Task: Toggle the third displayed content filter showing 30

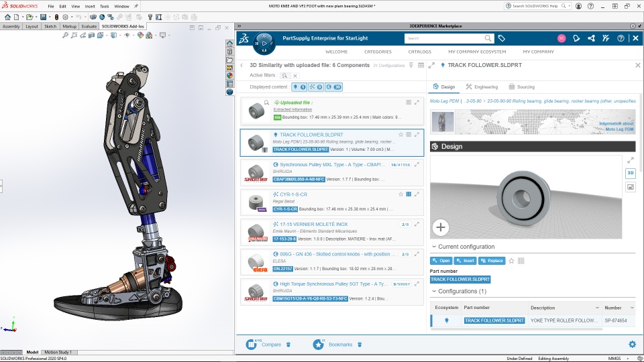Action: pos(334,87)
